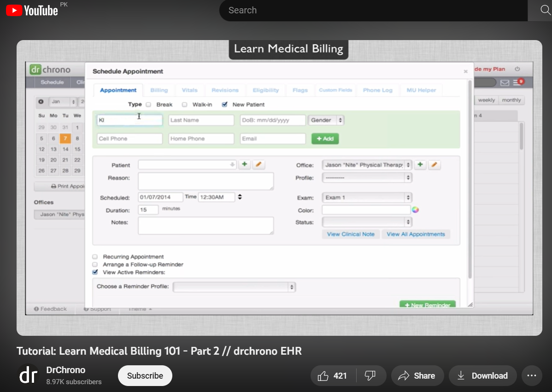
Task: Close the Schedule Appointment dialog
Action: (x=465, y=71)
